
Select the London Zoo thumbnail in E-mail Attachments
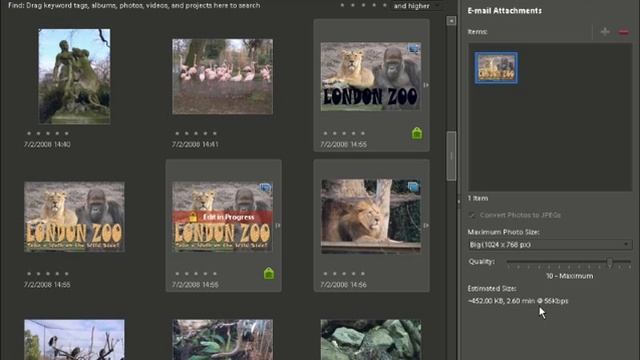496,68
